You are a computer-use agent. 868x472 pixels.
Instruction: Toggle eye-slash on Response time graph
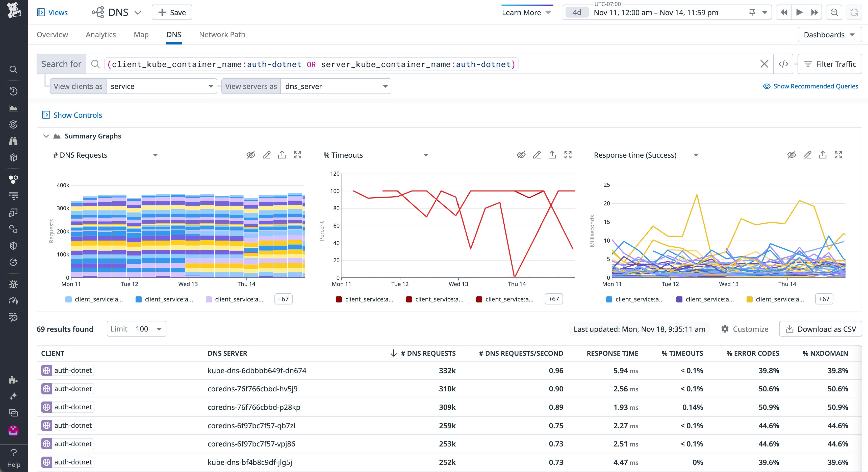(x=792, y=155)
